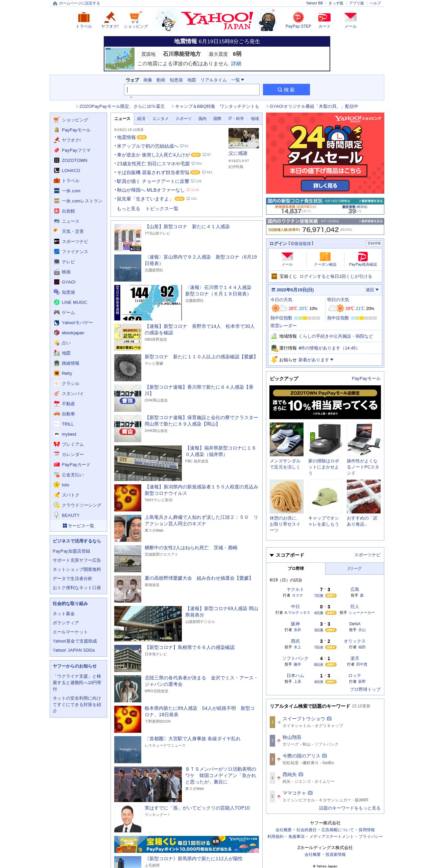Screen dimensions: 434x868
Task: Open ファイナンス in the sidebar
Action: [75, 252]
